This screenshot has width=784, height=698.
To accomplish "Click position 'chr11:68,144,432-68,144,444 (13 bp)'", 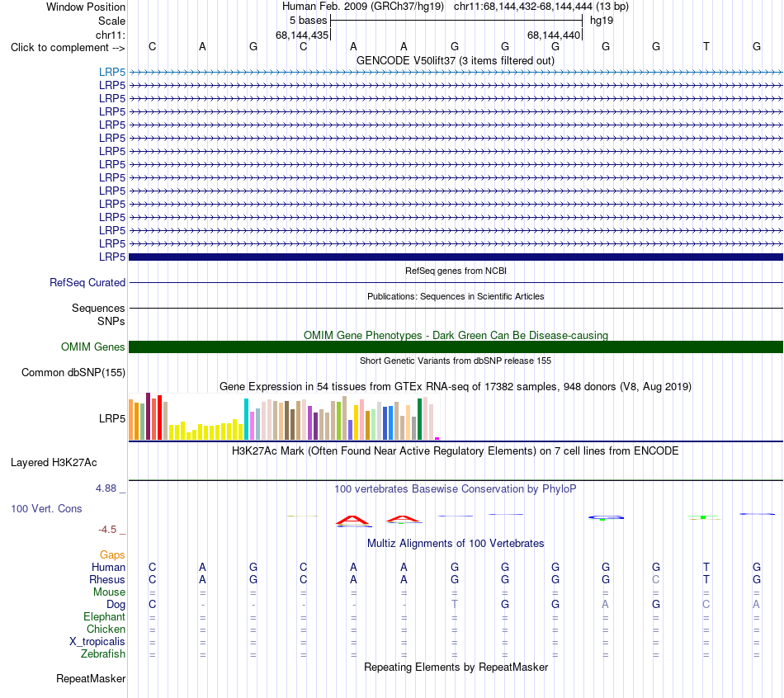I will click(x=541, y=7).
